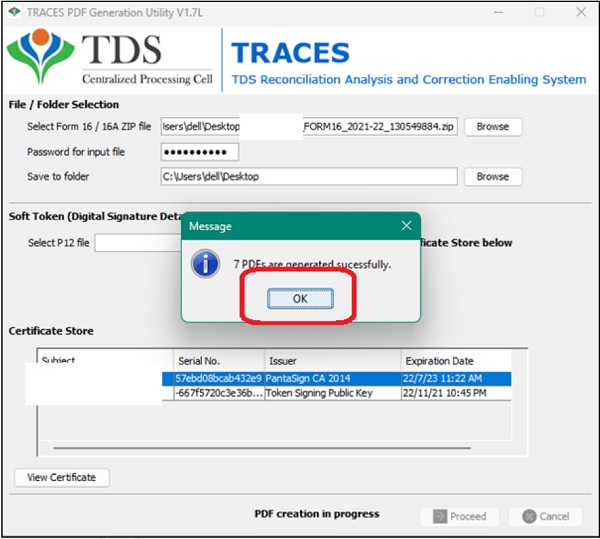Click the Save to folder path field

pos(309,176)
